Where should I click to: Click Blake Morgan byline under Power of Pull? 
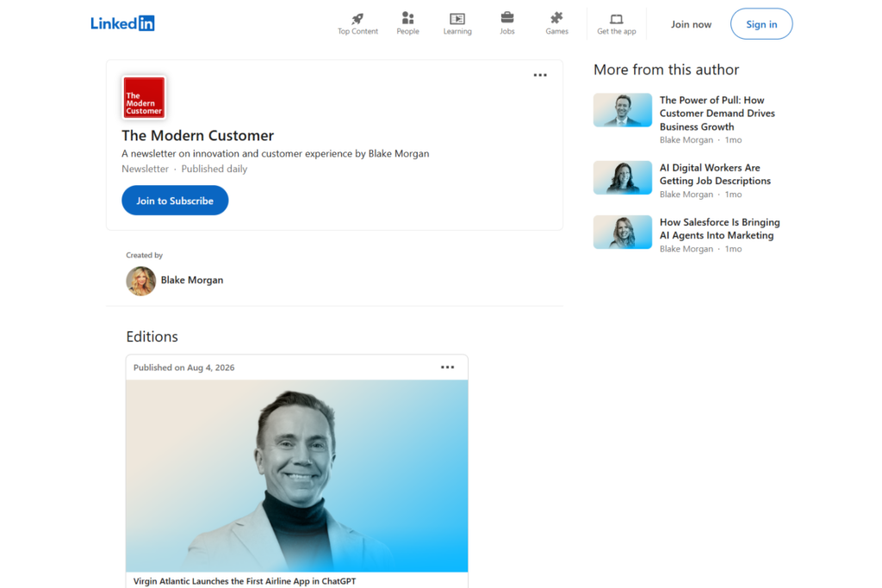tap(686, 140)
